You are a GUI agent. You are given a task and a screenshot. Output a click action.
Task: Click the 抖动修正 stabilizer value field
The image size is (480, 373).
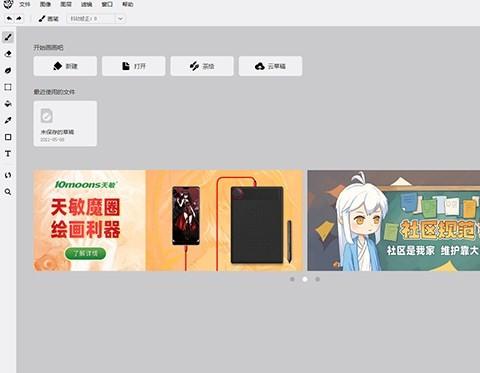[x=91, y=19]
